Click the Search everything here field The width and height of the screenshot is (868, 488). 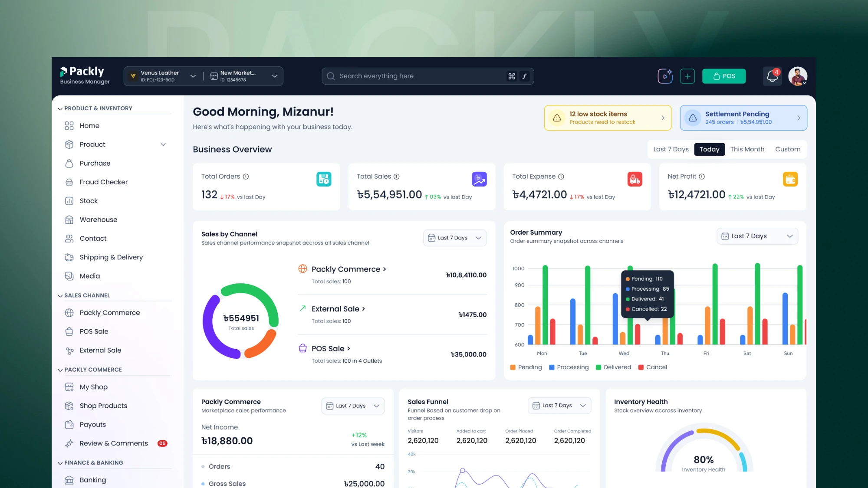[x=427, y=76]
